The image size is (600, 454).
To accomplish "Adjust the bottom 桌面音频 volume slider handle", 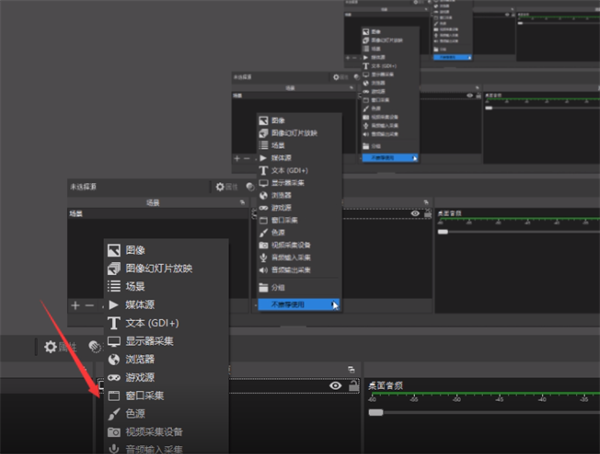I will click(x=374, y=411).
